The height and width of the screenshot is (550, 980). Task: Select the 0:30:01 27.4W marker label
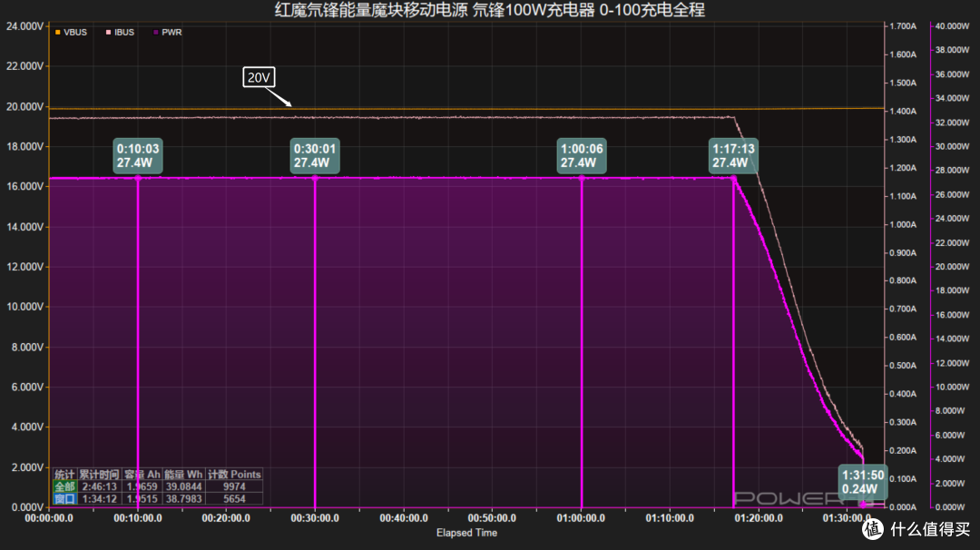point(315,155)
